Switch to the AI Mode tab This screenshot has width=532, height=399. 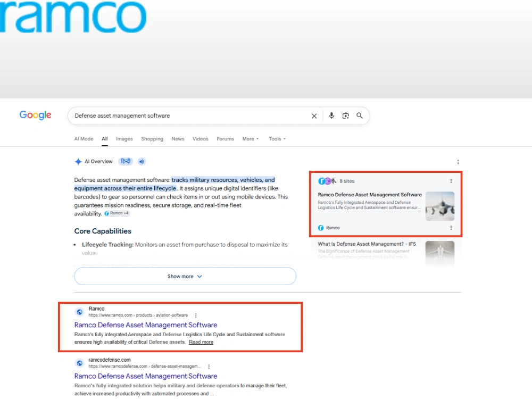tap(84, 139)
